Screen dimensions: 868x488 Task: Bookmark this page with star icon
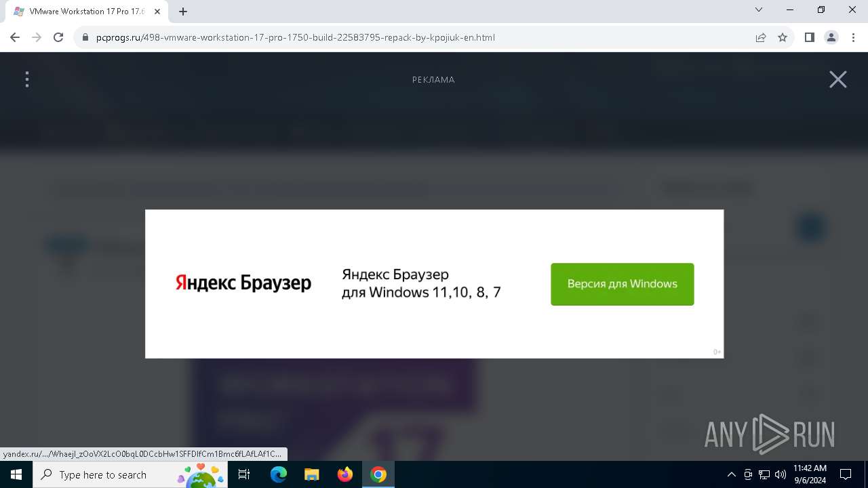coord(783,37)
